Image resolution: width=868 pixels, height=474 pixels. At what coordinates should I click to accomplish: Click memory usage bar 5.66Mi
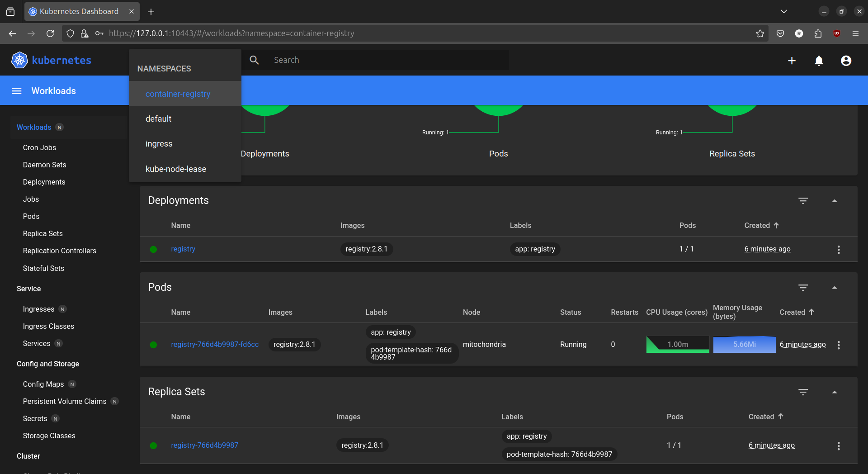click(744, 344)
